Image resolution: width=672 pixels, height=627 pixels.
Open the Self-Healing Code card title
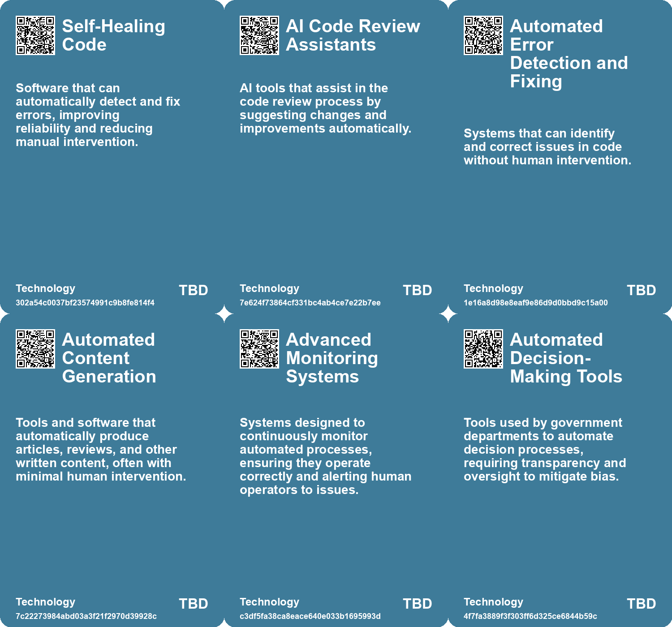pyautogui.click(x=113, y=35)
